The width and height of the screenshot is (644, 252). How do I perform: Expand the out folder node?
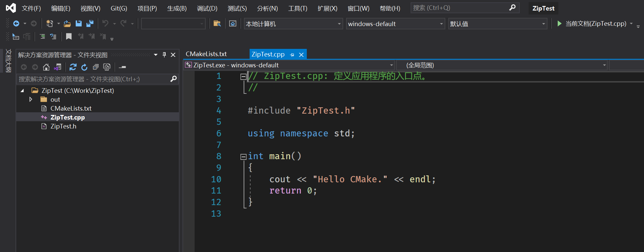(31, 99)
